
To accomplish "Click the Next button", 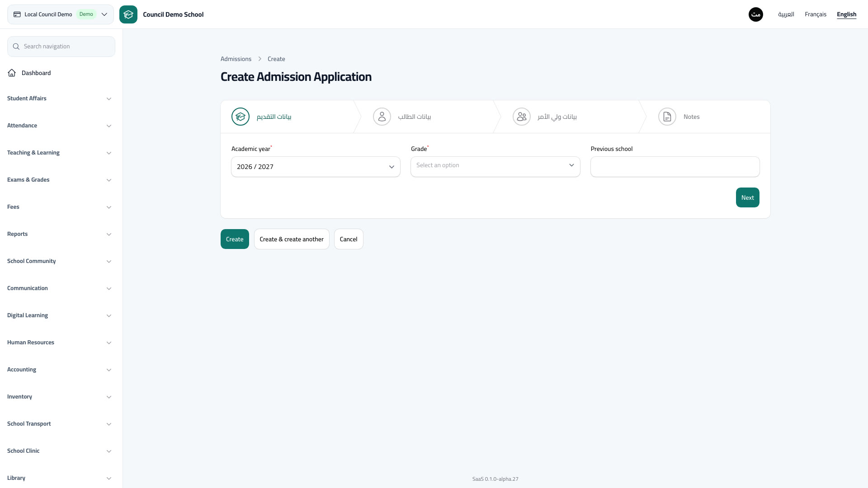I will tap(747, 197).
